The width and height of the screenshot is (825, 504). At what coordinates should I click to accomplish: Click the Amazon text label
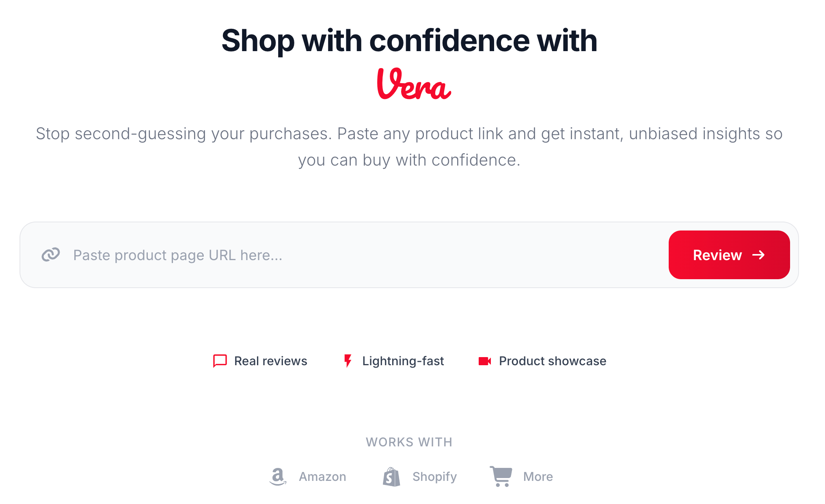(x=322, y=476)
